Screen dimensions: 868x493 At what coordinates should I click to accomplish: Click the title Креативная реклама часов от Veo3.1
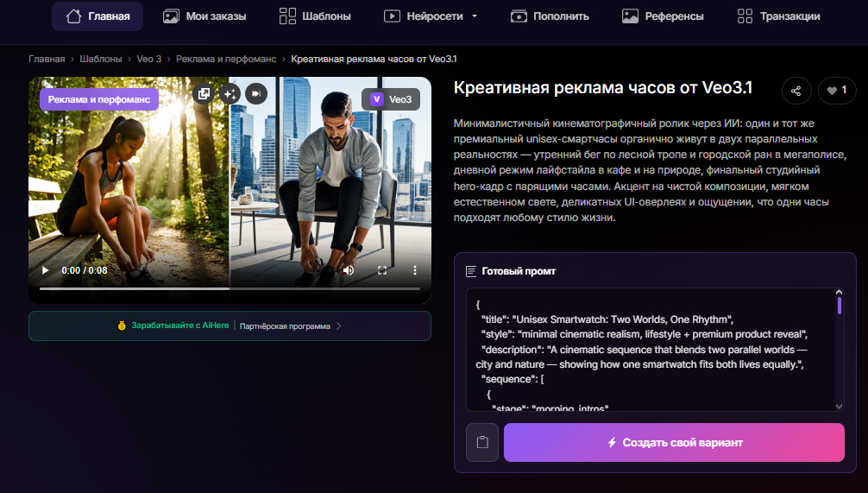603,87
